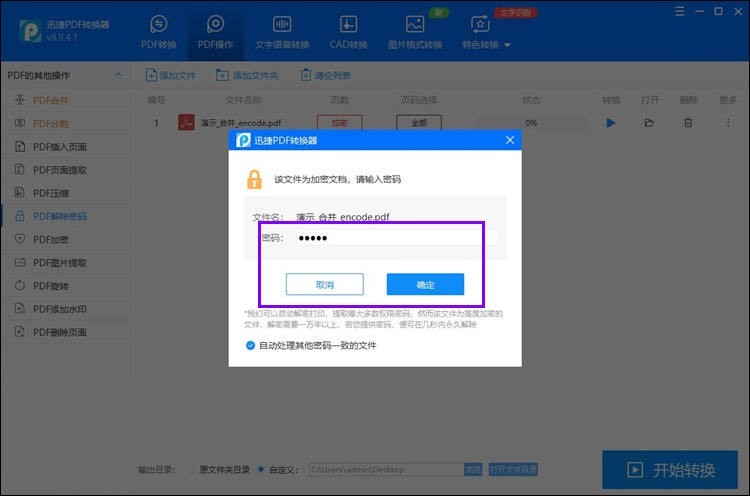The width and height of the screenshot is (750, 496).
Task: Delete file with trash icon
Action: (x=688, y=123)
